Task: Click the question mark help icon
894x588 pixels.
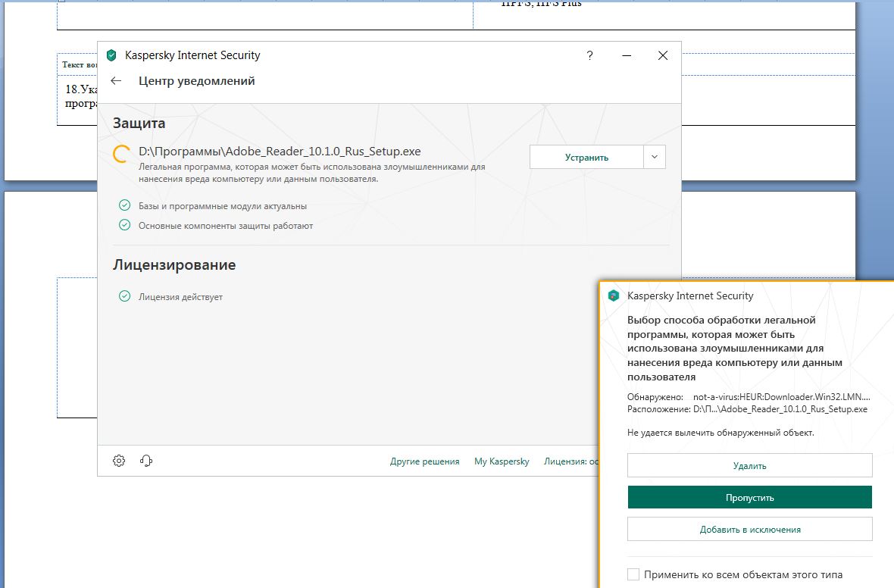Action: 590,55
